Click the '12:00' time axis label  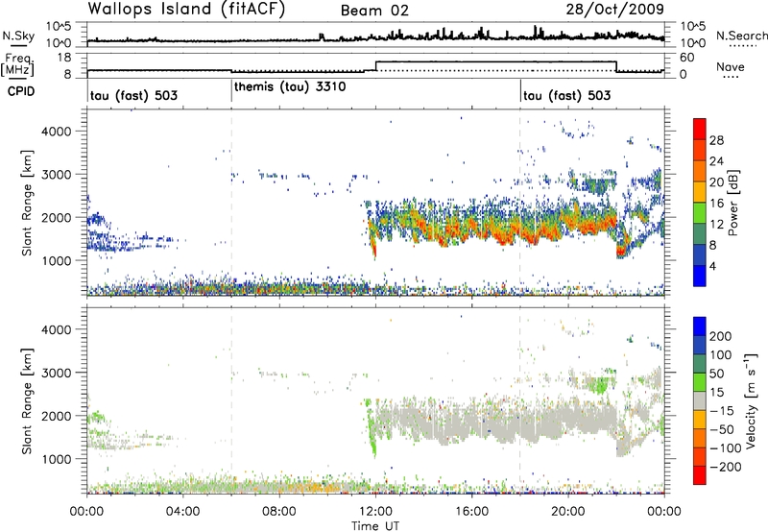(x=375, y=512)
